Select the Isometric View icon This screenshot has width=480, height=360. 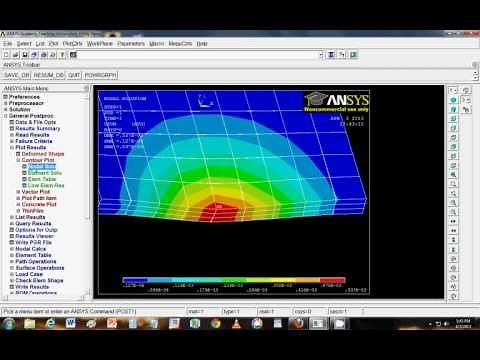(453, 100)
